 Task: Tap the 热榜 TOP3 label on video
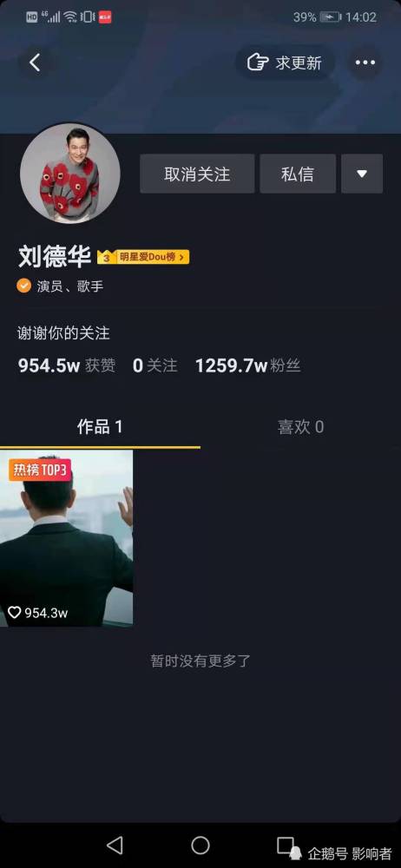(x=40, y=470)
